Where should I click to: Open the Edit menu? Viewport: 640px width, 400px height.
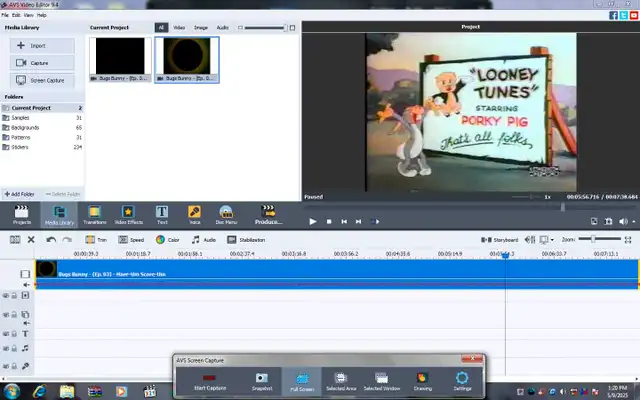[16, 15]
